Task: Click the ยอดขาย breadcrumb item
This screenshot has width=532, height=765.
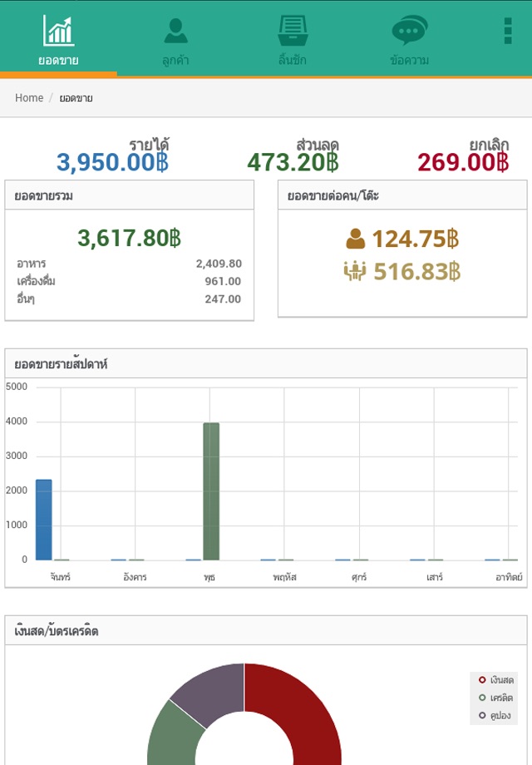Action: (76, 98)
